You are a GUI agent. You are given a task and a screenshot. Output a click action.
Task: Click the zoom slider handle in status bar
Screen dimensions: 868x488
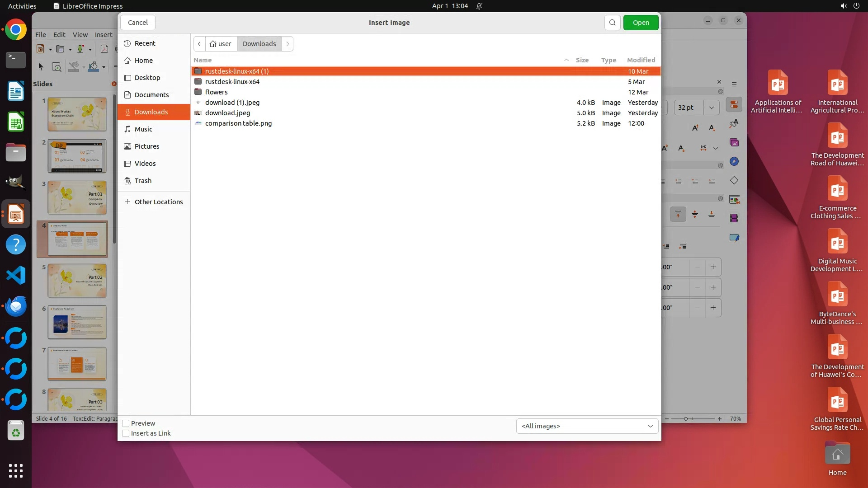pyautogui.click(x=686, y=419)
